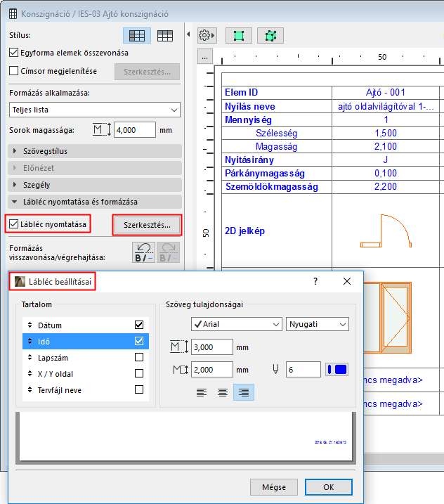This screenshot has height=504, width=444.
Task: Select the Mennyiség table cell
Action: click(x=277, y=119)
